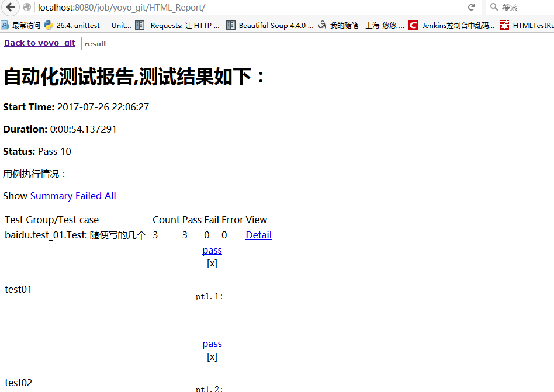554x392 pixels.
Task: Show only Failed test cases
Action: tap(88, 196)
